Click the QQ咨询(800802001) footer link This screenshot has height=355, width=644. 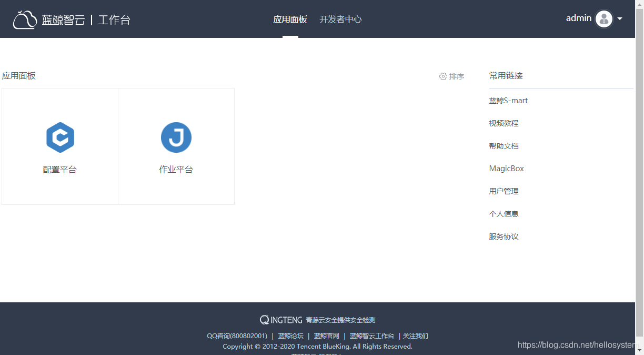click(237, 336)
